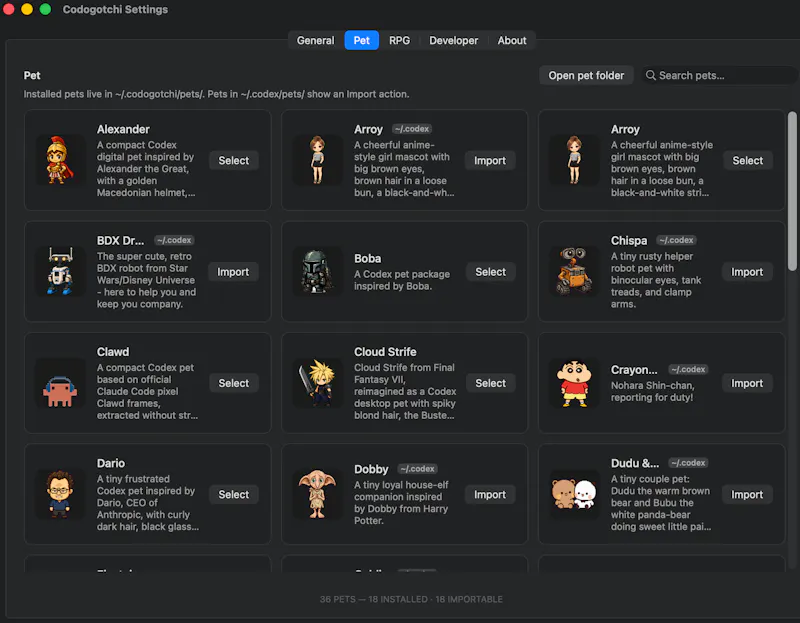Click the Open pet folder button
800x623 pixels.
pyautogui.click(x=586, y=76)
